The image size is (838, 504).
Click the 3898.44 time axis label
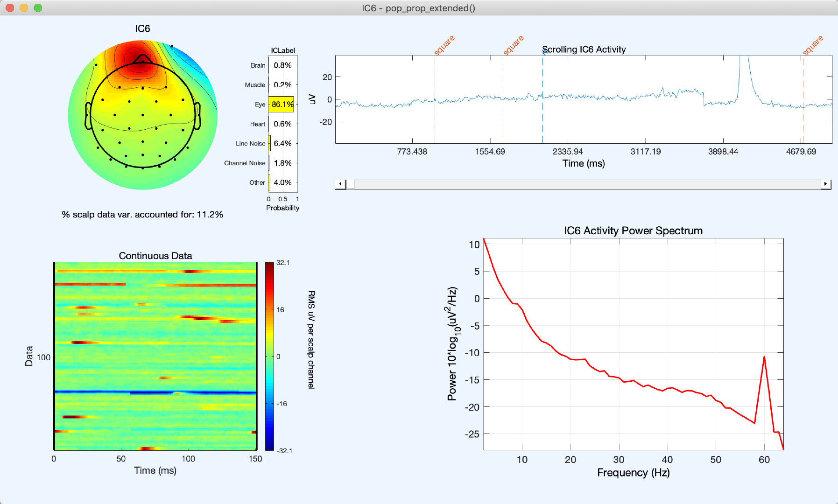[723, 152]
